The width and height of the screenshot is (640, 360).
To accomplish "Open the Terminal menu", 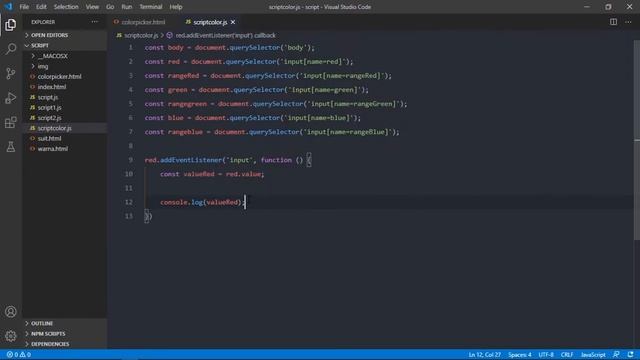I will tap(151, 7).
